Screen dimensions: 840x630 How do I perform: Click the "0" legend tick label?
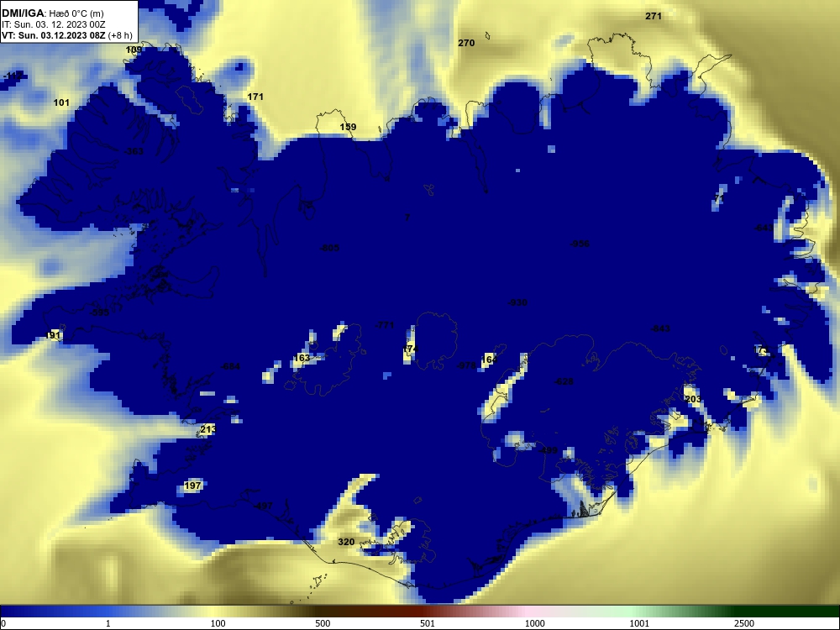click(x=3, y=623)
